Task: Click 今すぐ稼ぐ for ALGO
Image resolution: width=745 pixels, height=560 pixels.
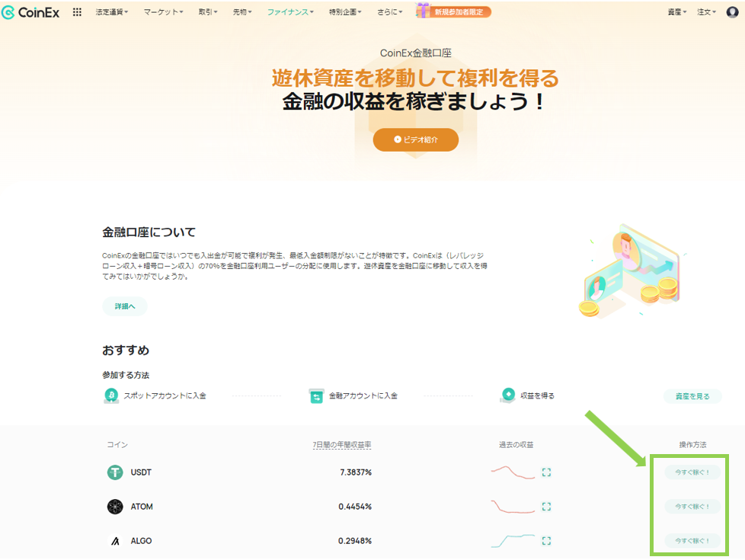Action: click(692, 540)
